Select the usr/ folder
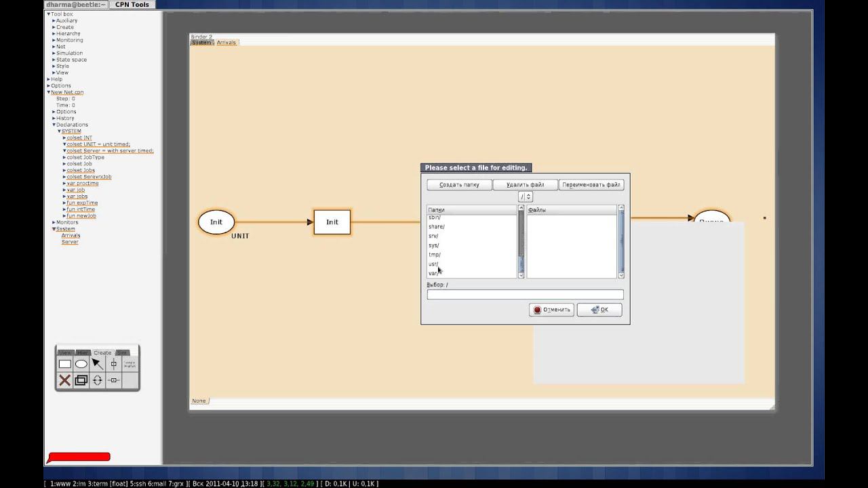This screenshot has width=868, height=488. coord(434,264)
